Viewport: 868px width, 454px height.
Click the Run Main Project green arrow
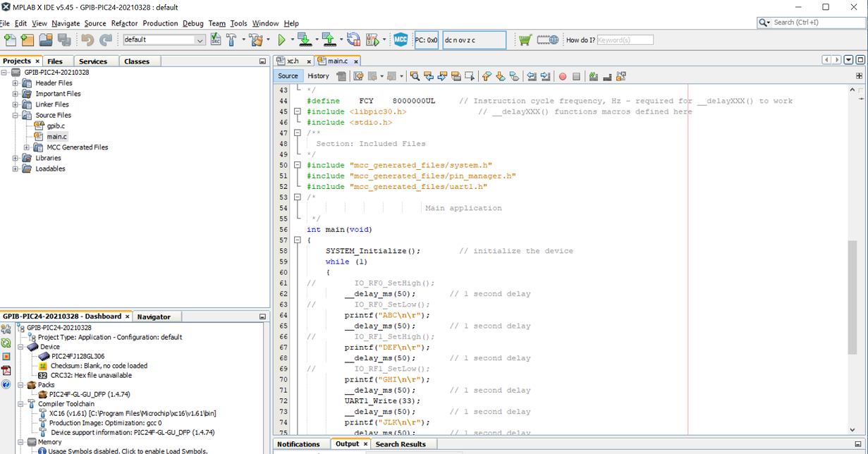point(281,40)
